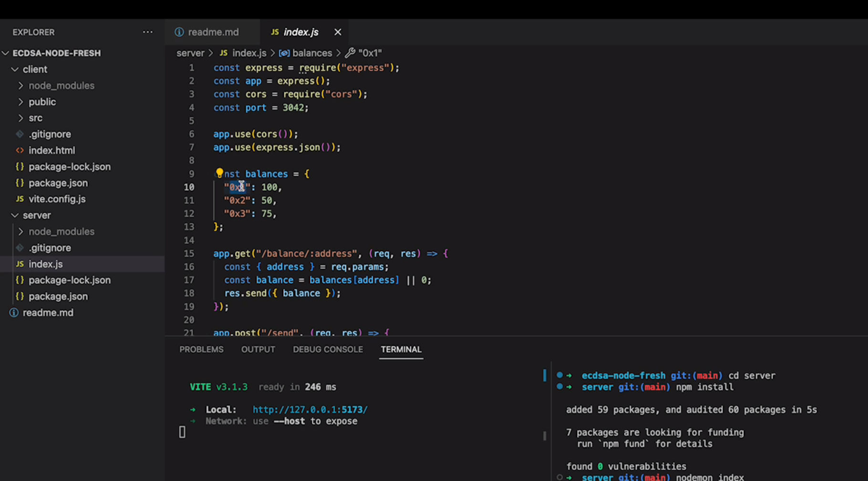The height and width of the screenshot is (481, 868).
Task: Click the wrench icon beside "0x1" breadcrumb
Action: pos(351,52)
